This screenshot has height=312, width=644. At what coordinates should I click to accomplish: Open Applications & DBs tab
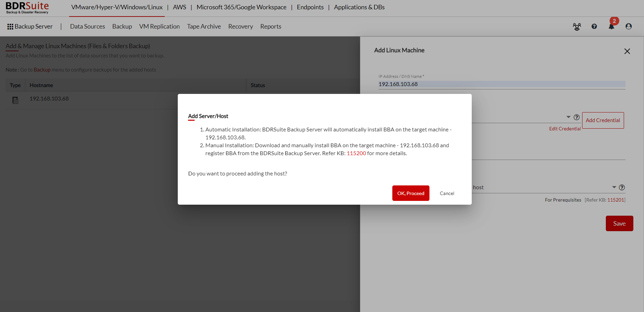click(x=359, y=7)
